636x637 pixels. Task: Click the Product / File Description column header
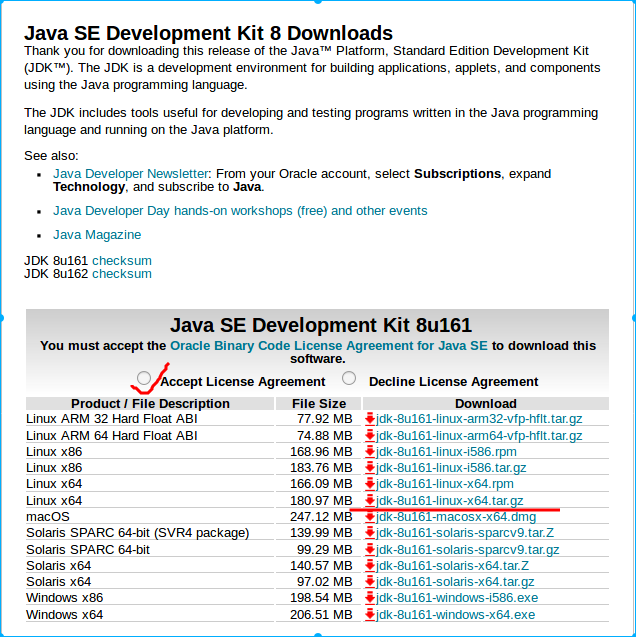pos(150,403)
